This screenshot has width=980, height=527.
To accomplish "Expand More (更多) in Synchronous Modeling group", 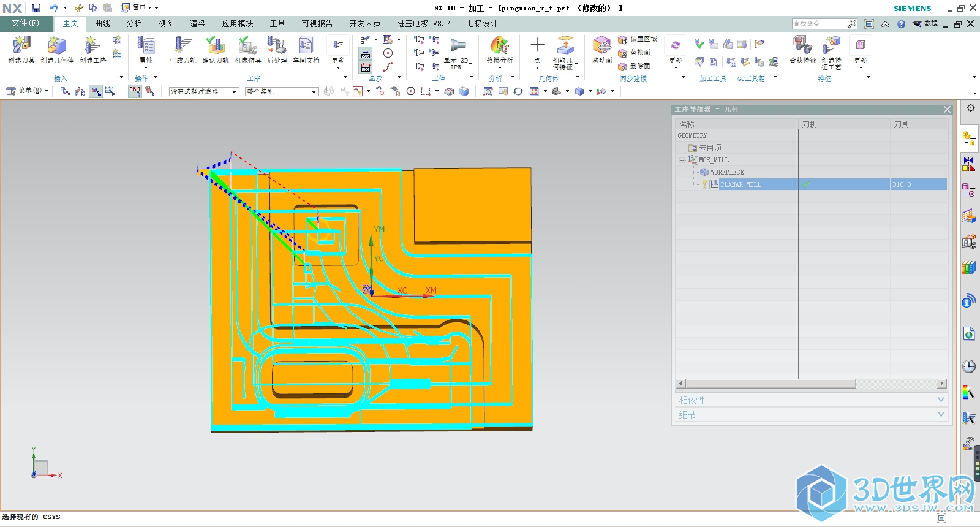I will [x=675, y=52].
